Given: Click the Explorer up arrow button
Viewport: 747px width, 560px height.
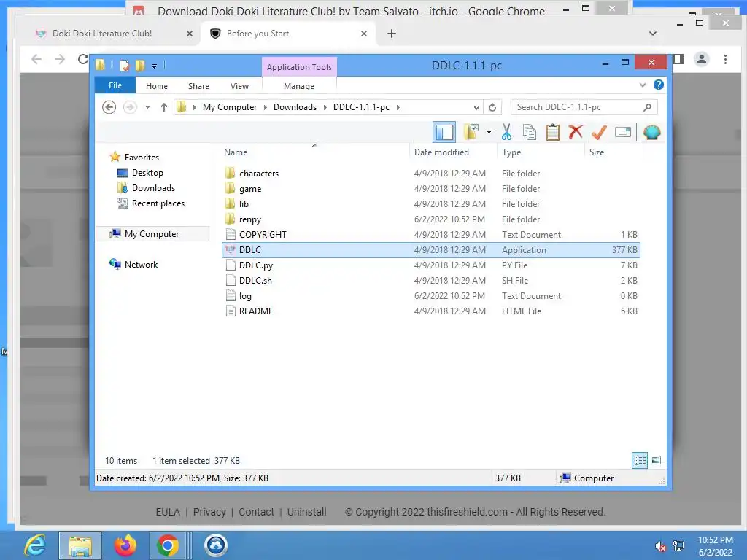Looking at the screenshot, I should point(164,107).
